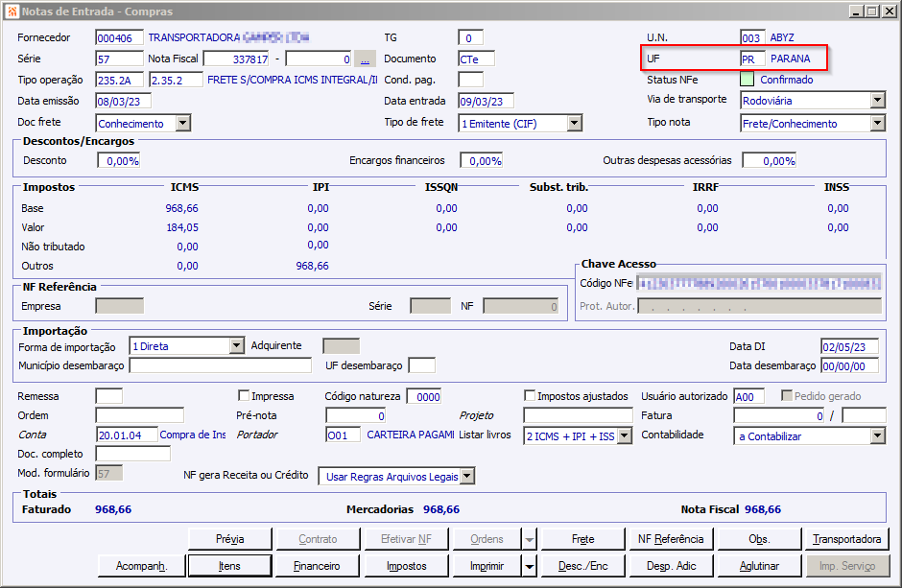The image size is (902, 588).
Task: Click the green Status NFe indicator
Action: [748, 80]
